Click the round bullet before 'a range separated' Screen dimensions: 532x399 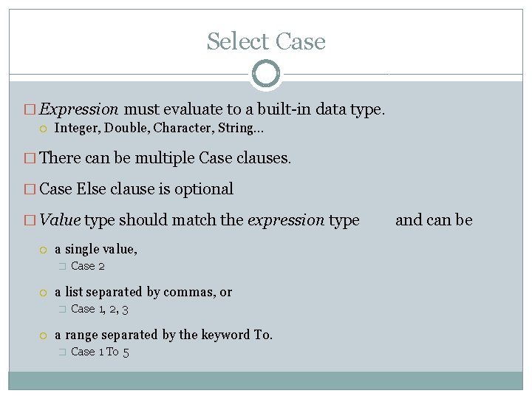click(x=44, y=335)
